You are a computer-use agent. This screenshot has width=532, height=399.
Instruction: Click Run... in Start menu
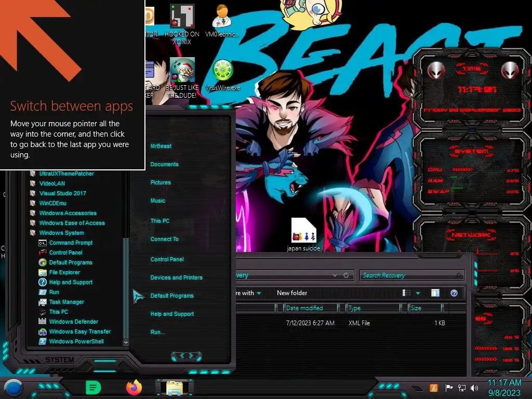[x=157, y=332]
